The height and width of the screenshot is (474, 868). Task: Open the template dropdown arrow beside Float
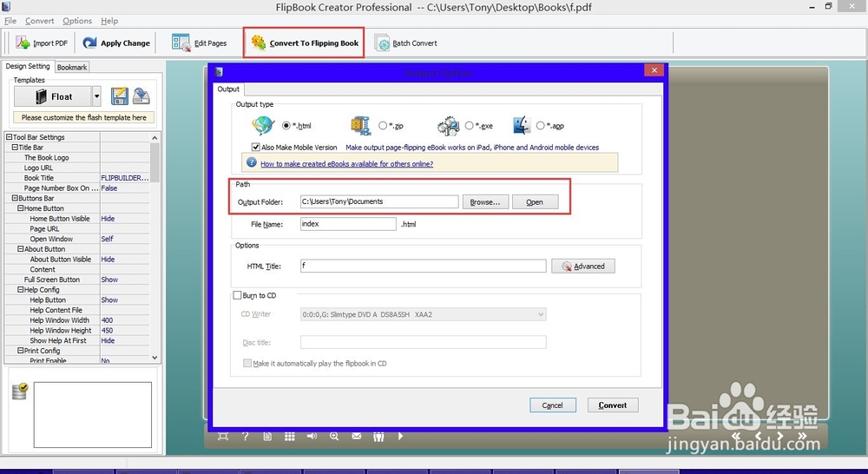(96, 96)
